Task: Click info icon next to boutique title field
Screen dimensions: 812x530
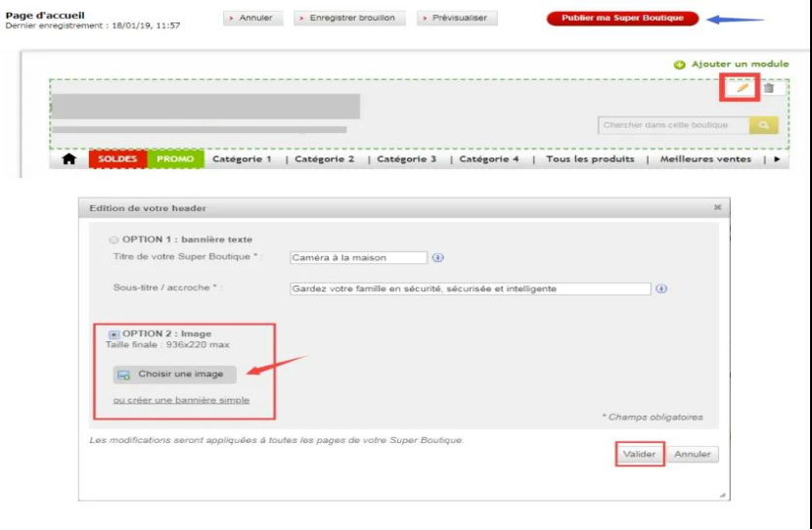Action: click(x=437, y=257)
